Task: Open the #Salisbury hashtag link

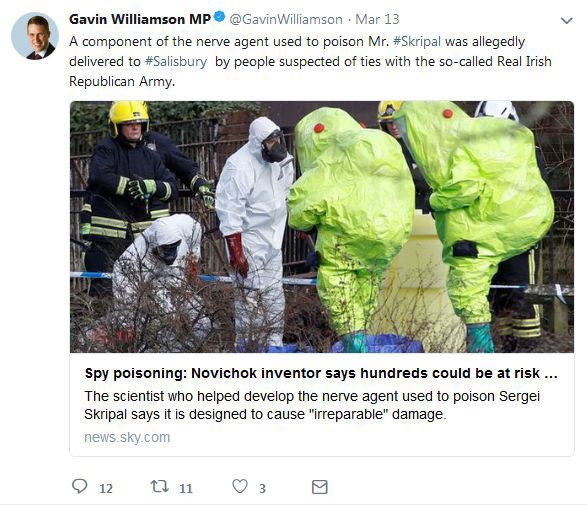Action: pyautogui.click(x=176, y=61)
